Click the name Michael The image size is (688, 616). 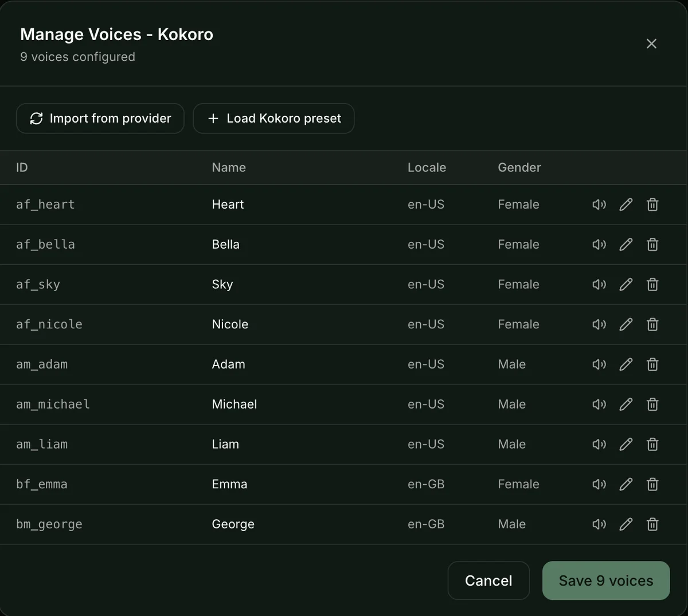(234, 405)
